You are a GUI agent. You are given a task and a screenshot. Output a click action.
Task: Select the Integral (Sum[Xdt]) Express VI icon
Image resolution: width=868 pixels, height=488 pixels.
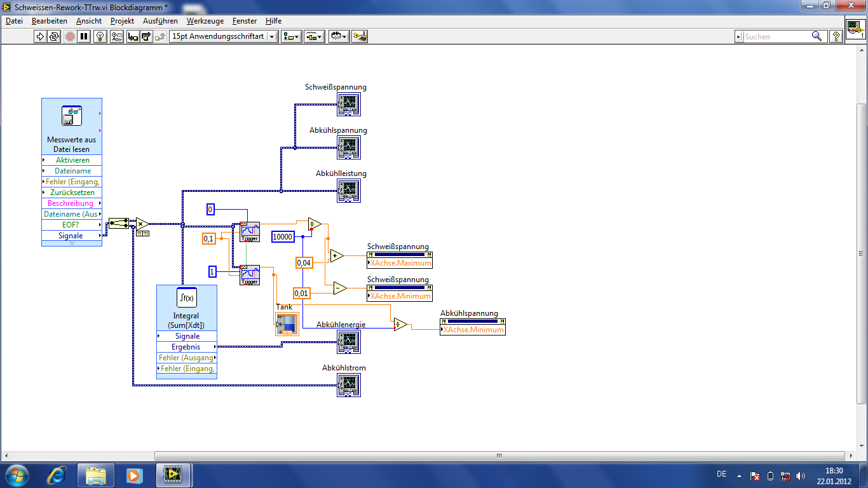click(186, 297)
